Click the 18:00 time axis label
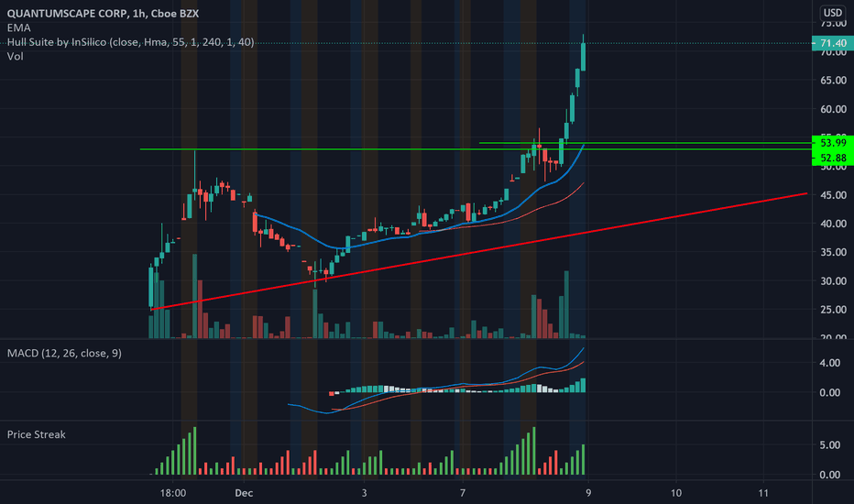The height and width of the screenshot is (504, 854). coord(172,493)
